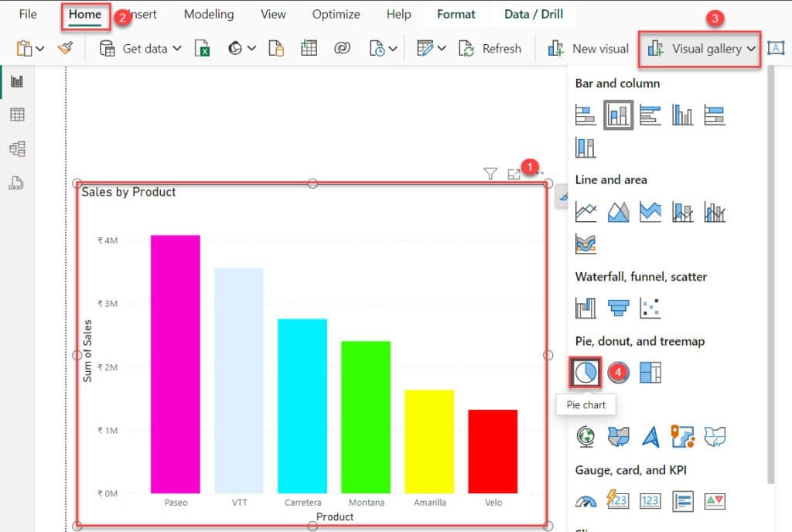Select the Pie chart visual
The height and width of the screenshot is (532, 792).
586,373
